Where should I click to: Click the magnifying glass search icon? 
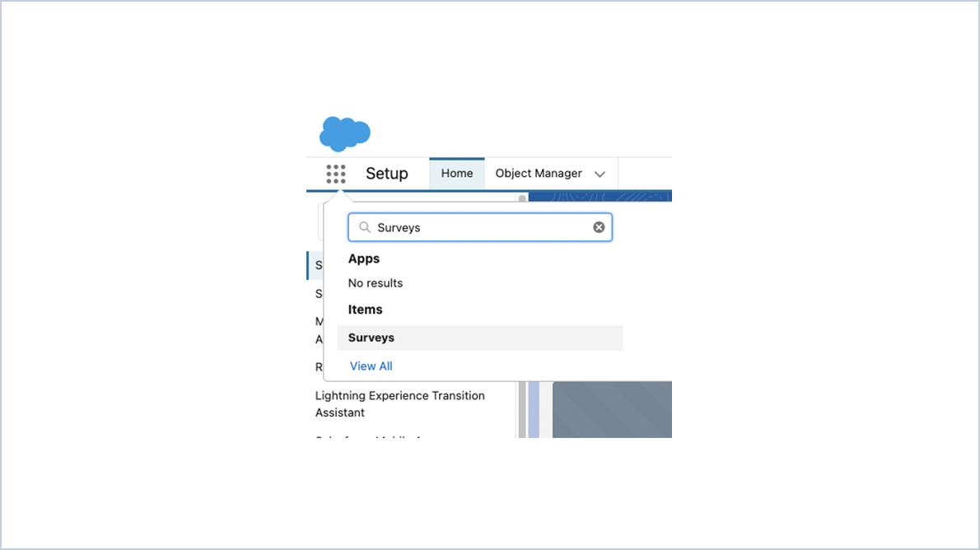[365, 227]
